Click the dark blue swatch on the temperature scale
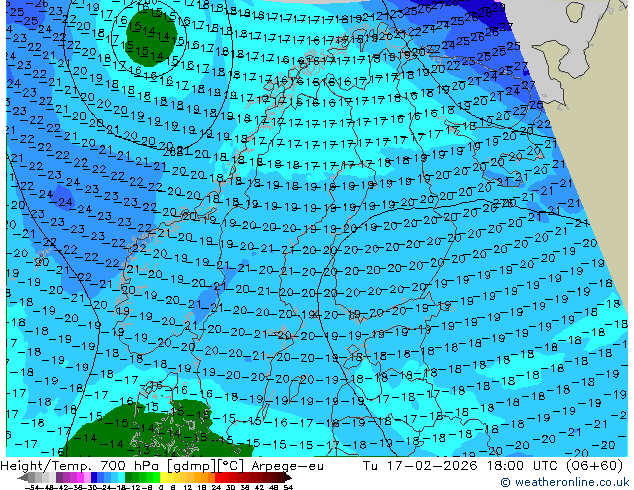The width and height of the screenshot is (634, 490). pyautogui.click(x=94, y=477)
